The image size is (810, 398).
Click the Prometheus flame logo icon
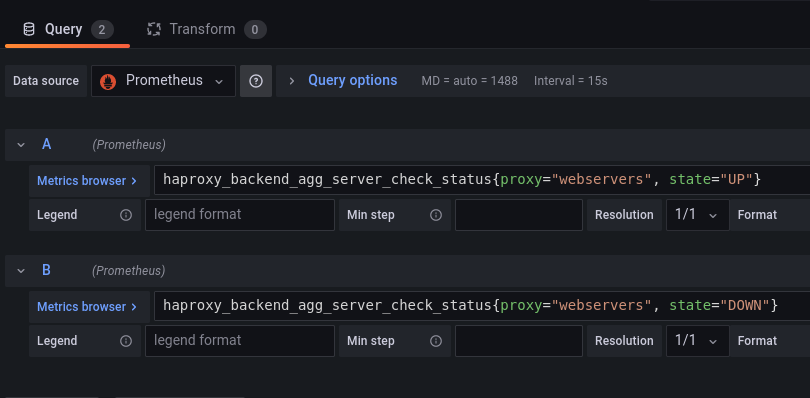pos(108,81)
